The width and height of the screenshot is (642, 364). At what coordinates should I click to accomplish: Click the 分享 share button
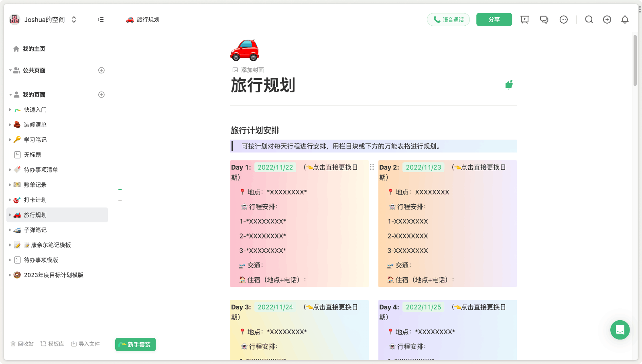coord(494,19)
